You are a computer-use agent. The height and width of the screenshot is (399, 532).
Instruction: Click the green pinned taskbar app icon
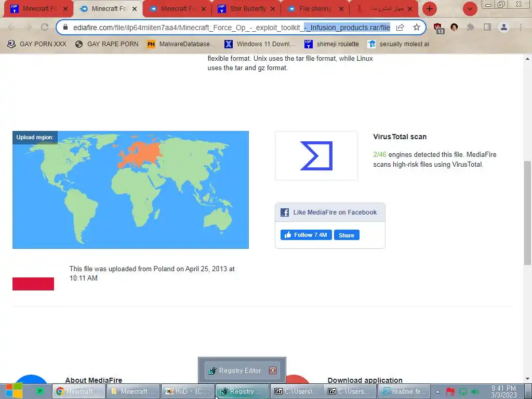point(39,391)
